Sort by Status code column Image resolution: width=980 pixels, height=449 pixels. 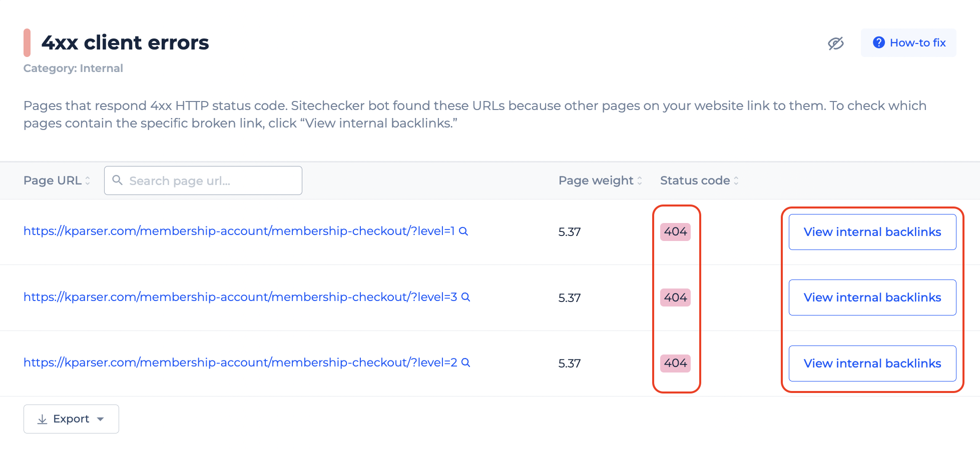coord(699,180)
